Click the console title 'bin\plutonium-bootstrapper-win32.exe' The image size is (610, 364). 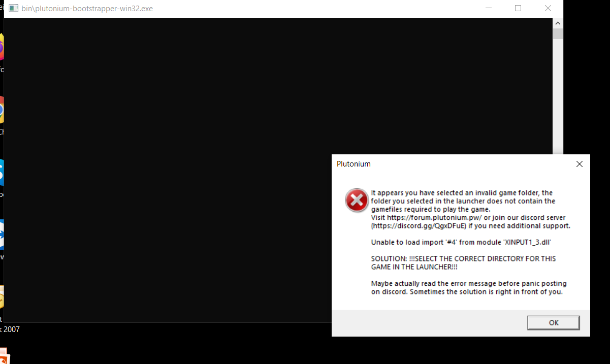(x=87, y=9)
